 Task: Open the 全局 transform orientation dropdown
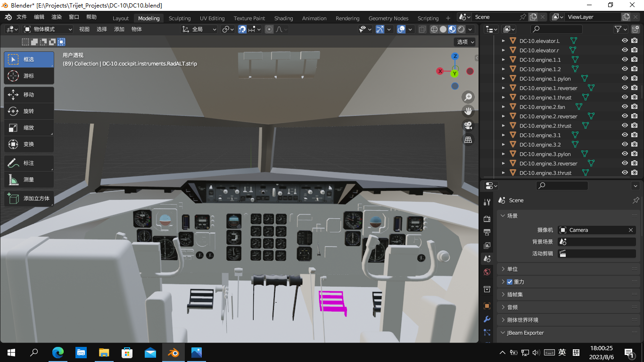pos(199,29)
